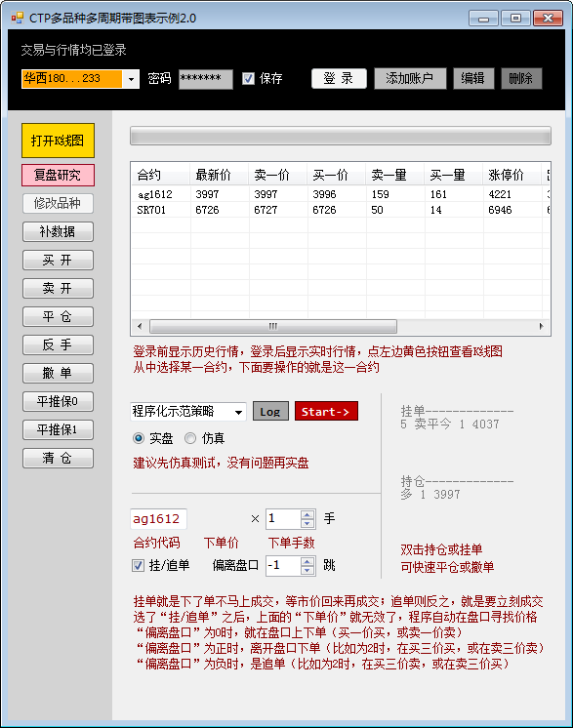Click the progress bar above the table
Viewport: 573px width, 728px height.
pyautogui.click(x=341, y=136)
